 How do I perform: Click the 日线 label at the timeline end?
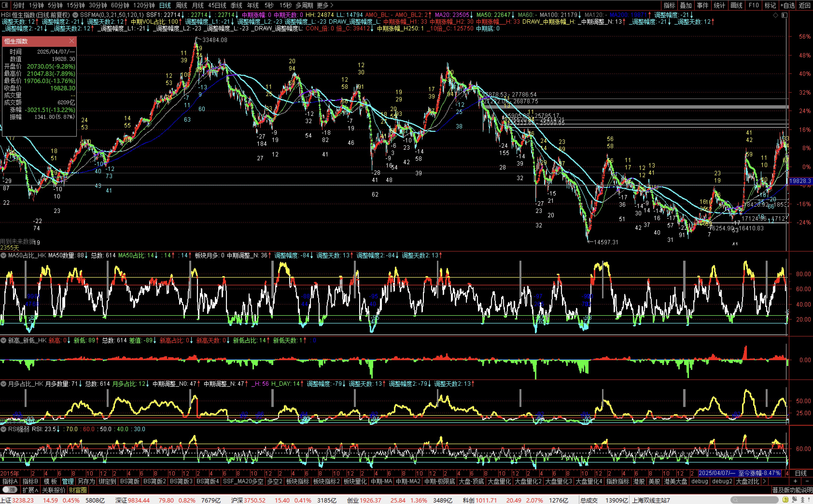(801, 473)
